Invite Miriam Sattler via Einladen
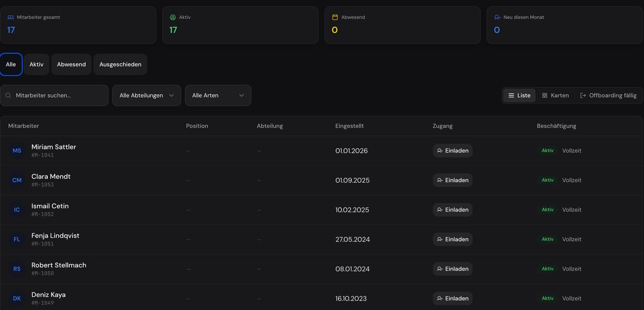 click(x=453, y=150)
